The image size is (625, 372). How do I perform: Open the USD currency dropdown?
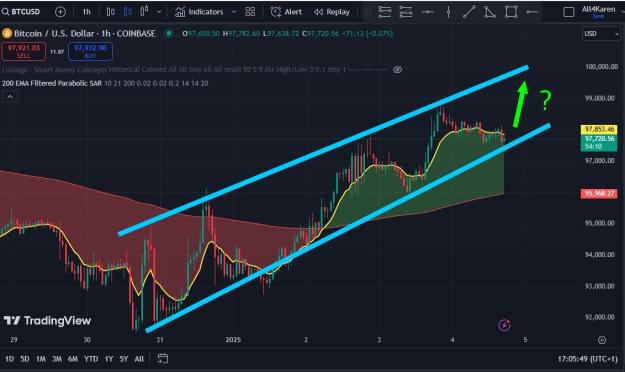(601, 34)
